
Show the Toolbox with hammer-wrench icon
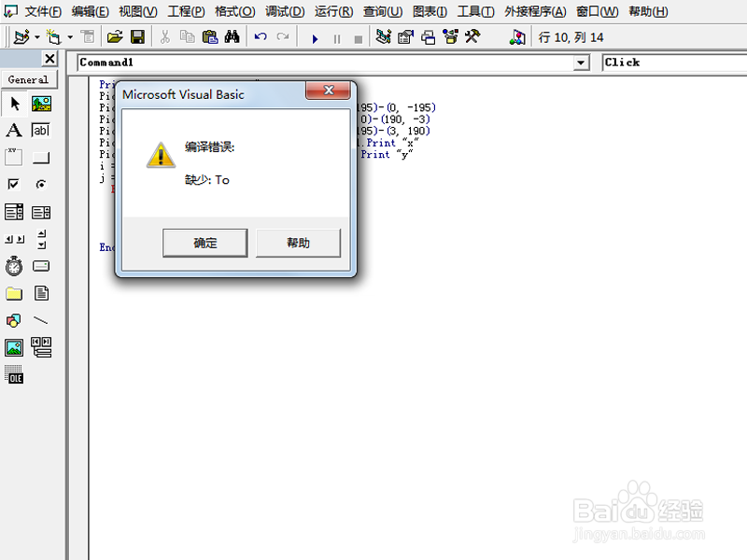click(x=472, y=36)
